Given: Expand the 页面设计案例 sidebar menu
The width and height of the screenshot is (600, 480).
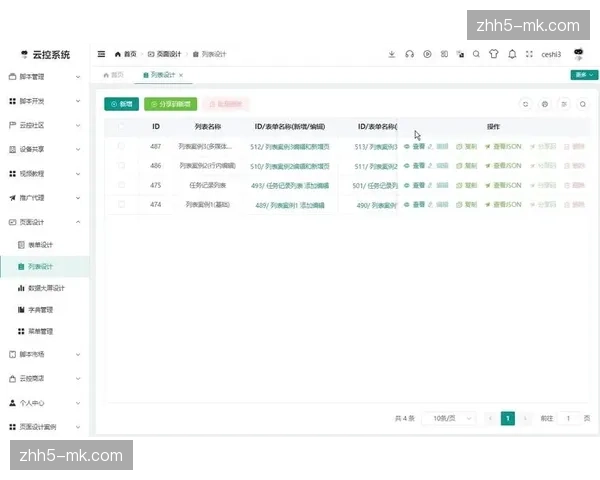Looking at the screenshot, I should pyautogui.click(x=44, y=427).
